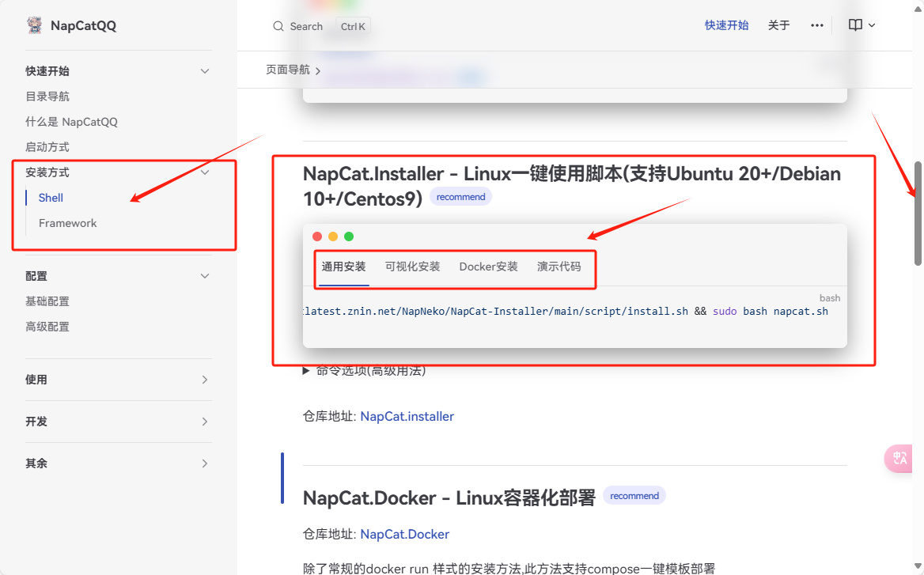
Task: Go to 目录导航 in sidebar
Action: (47, 96)
